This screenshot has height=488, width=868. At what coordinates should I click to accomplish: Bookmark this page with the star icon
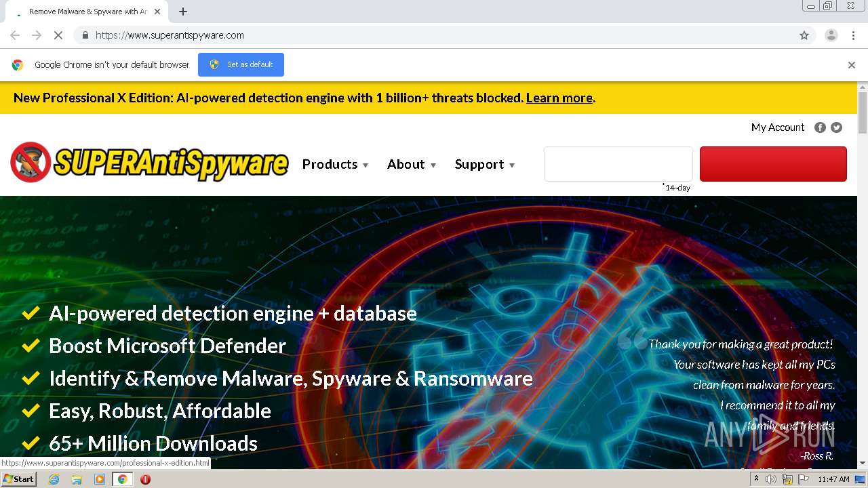804,35
